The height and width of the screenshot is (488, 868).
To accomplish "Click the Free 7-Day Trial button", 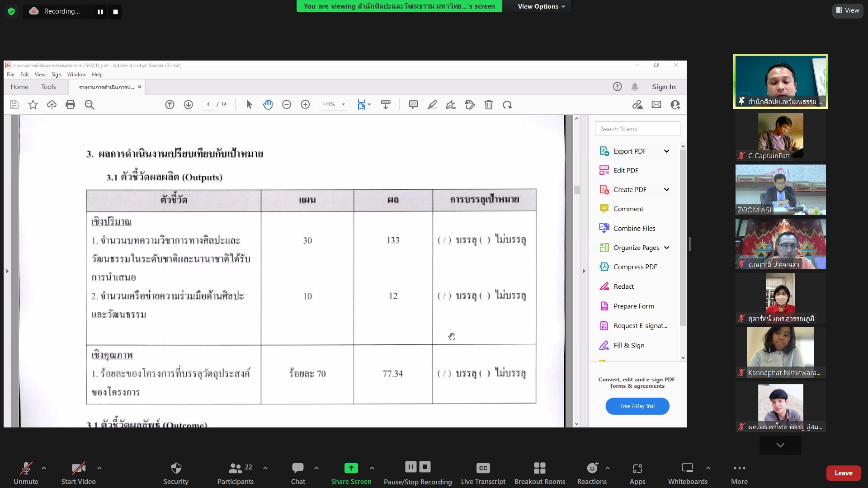I will click(x=637, y=406).
